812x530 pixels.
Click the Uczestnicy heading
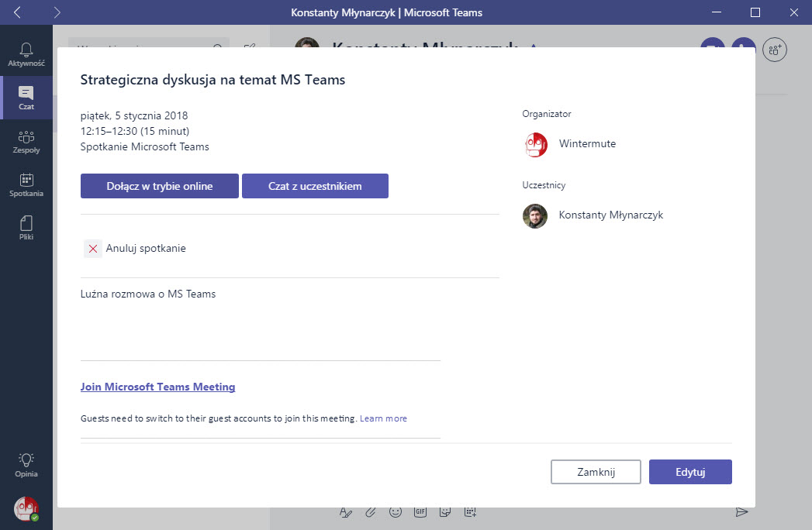click(544, 185)
